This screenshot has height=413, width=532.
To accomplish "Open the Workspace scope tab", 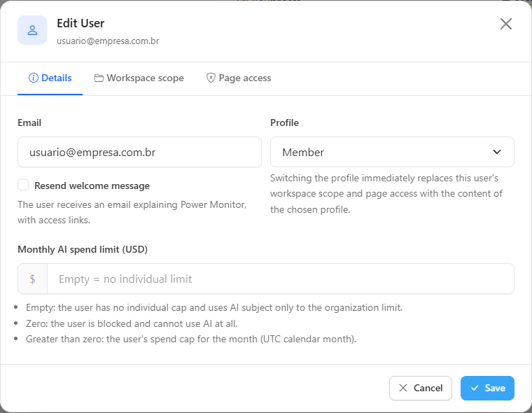I will pyautogui.click(x=139, y=78).
